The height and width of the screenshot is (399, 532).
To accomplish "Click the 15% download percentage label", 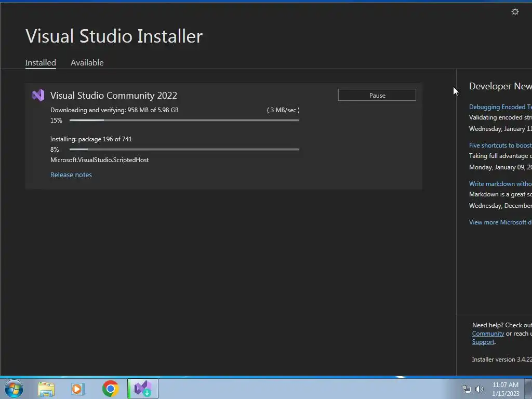I will click(56, 121).
